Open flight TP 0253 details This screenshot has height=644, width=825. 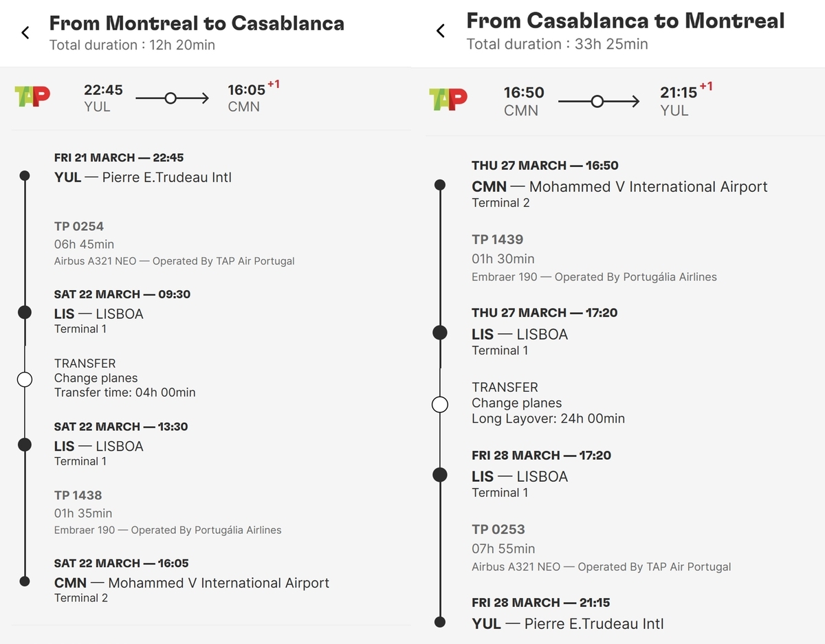[x=498, y=529]
